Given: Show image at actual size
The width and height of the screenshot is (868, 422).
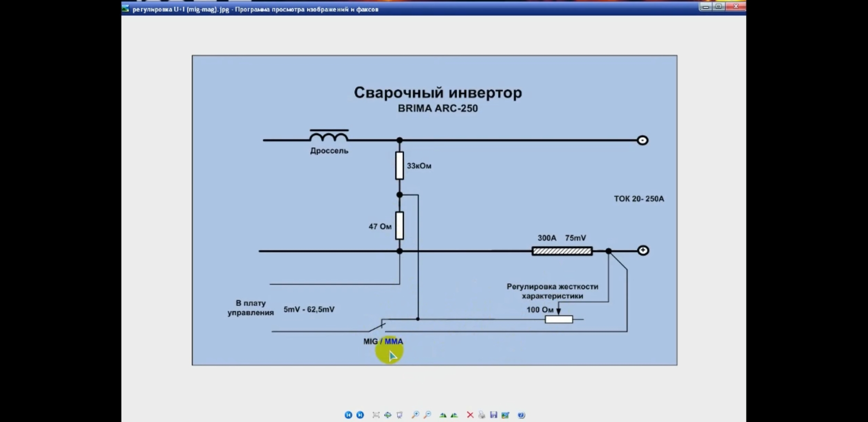Looking at the screenshot, I should click(388, 415).
